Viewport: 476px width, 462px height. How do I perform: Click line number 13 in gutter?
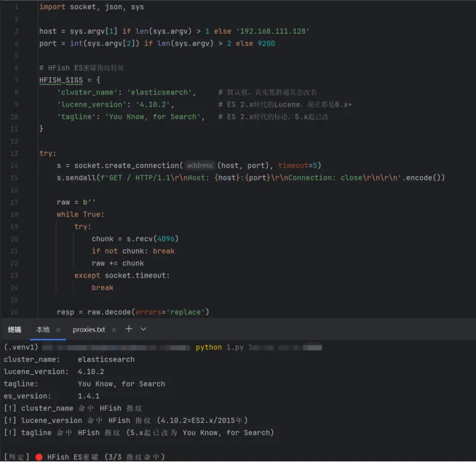(14, 154)
